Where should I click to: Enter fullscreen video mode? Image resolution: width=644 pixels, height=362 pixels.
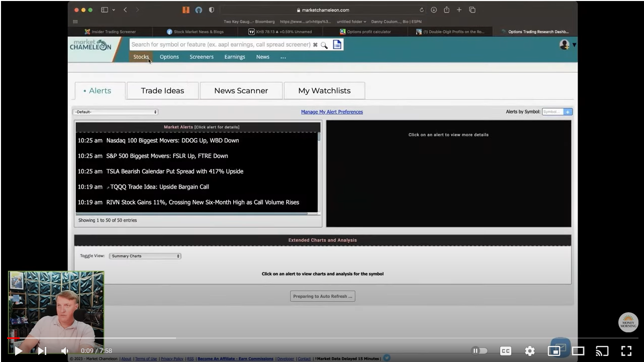(626, 351)
